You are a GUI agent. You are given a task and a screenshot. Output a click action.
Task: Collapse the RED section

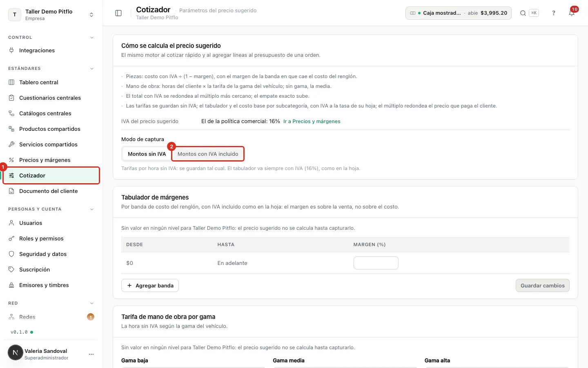click(92, 303)
